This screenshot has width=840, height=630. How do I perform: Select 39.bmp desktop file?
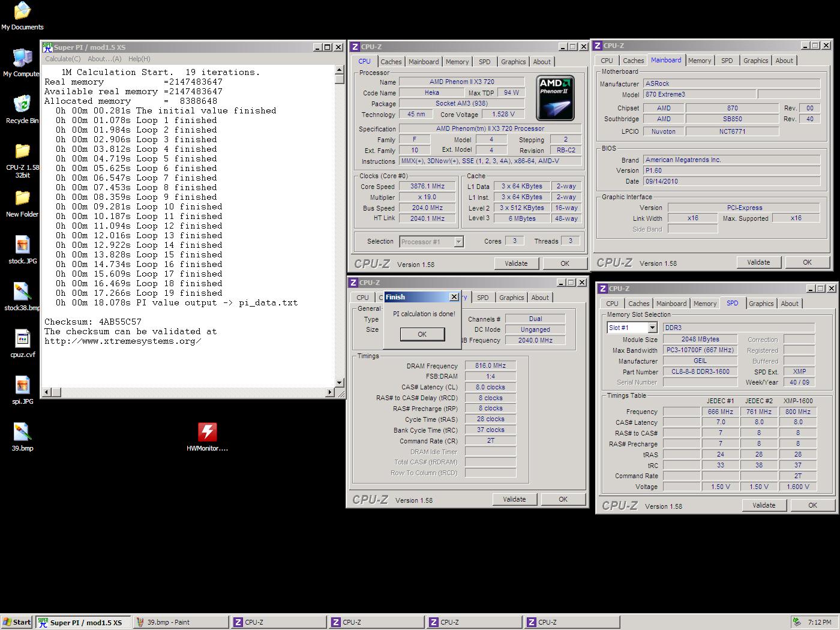(22, 437)
